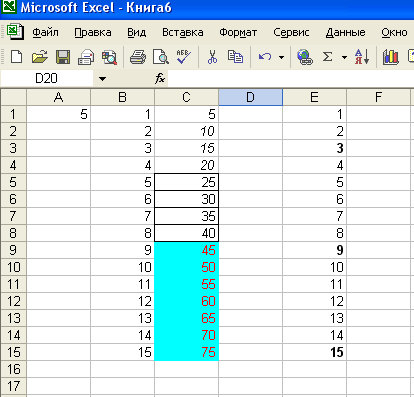
Task: Click cell B12 containing 12
Action: click(x=122, y=301)
